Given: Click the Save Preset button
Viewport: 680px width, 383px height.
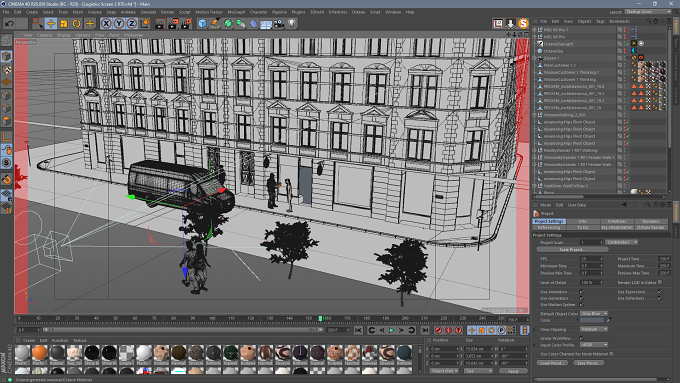Looking at the screenshot, I should tap(588, 363).
